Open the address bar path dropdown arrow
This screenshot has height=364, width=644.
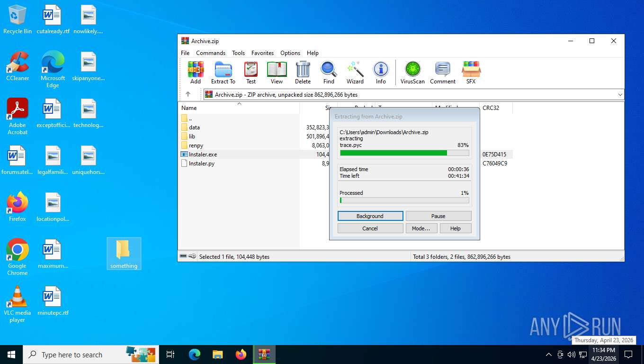[x=620, y=95]
